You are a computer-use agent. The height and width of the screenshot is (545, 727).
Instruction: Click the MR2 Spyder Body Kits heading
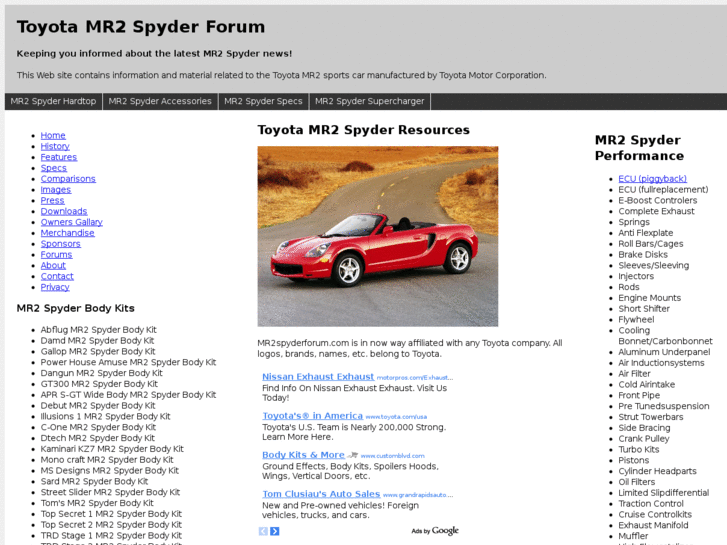coord(76,308)
